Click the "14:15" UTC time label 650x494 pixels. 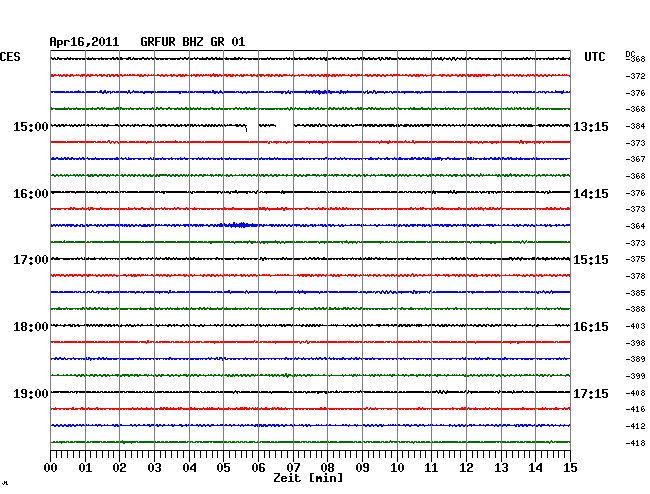(591, 194)
